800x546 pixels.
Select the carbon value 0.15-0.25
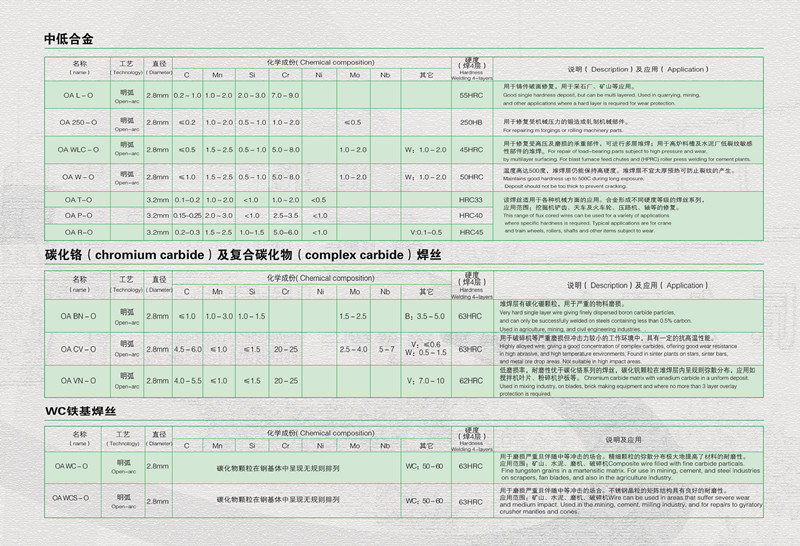click(187, 215)
